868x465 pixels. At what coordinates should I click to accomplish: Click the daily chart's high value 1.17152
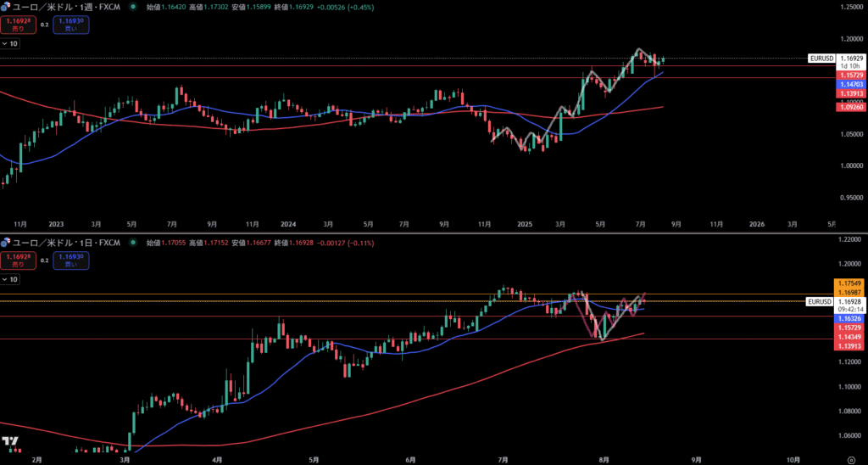tap(216, 243)
